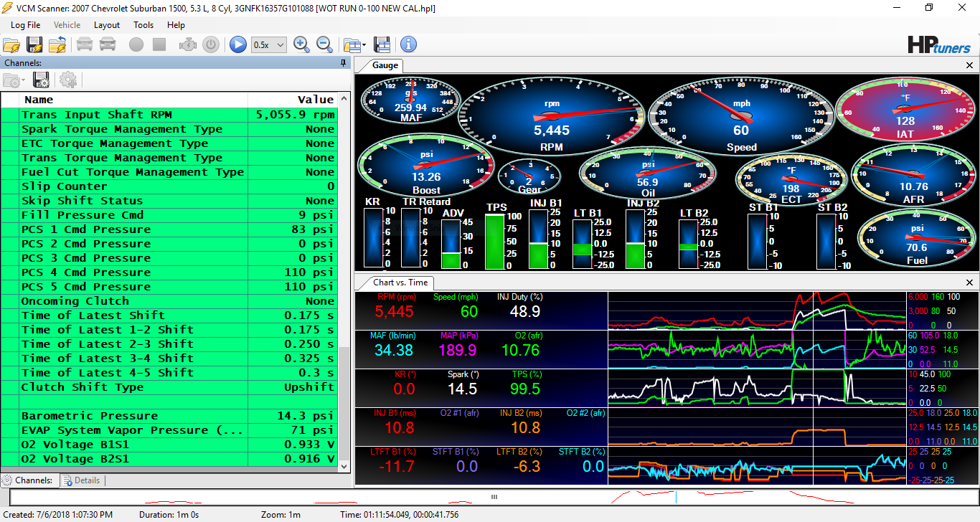980x522 pixels.
Task: Pin the Channels panel with the pushpin
Action: pos(344,63)
